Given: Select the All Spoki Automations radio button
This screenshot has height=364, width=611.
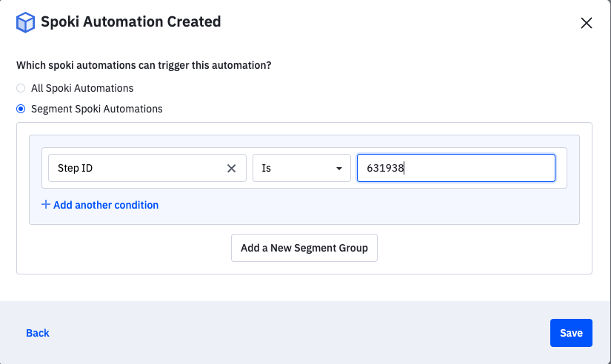Looking at the screenshot, I should [x=21, y=88].
